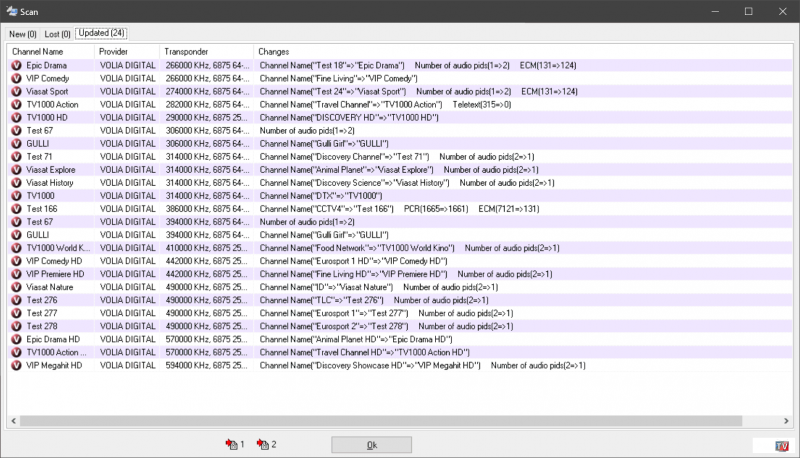Image resolution: width=800 pixels, height=458 pixels.
Task: Click the bottom icon labeled 1
Action: [x=233, y=445]
